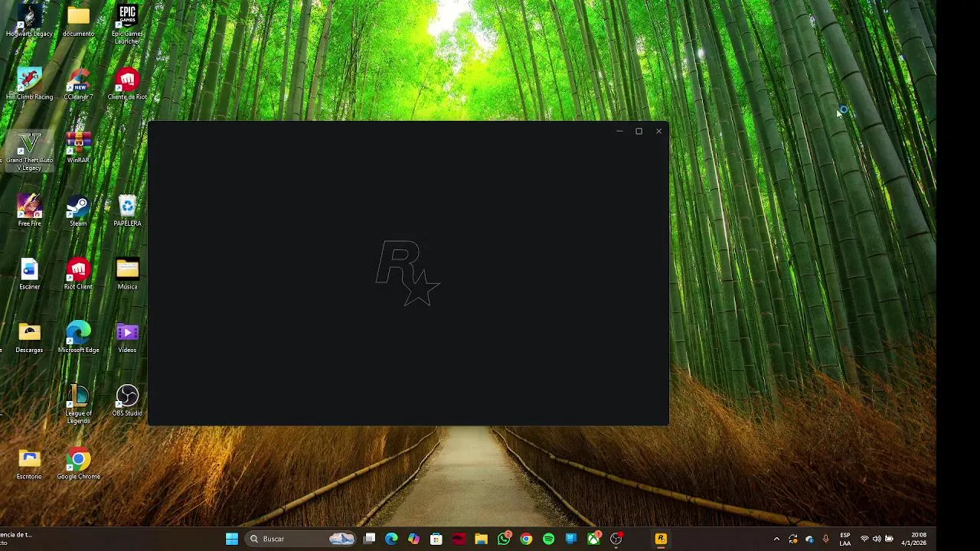Open the PAPELERA recycle bin icon
This screenshot has height=551, width=980.
click(127, 210)
